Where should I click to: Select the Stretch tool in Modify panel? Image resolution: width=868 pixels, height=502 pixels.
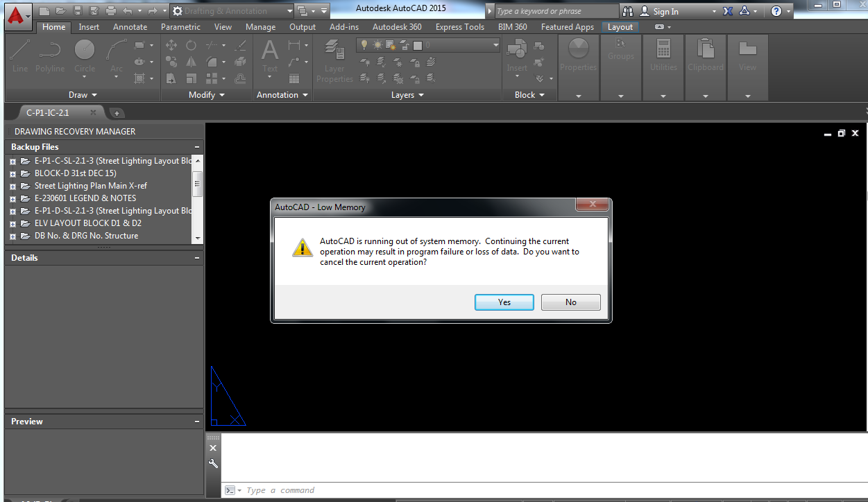tap(171, 78)
